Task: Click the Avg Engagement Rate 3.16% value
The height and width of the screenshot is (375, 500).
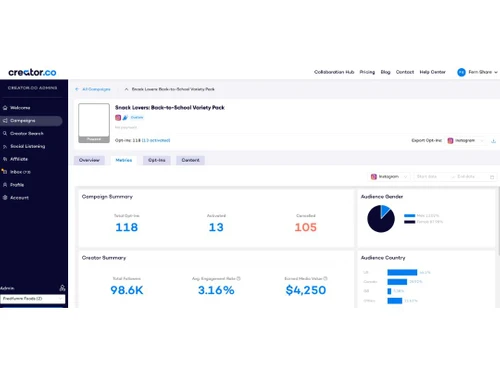Action: [x=216, y=290]
